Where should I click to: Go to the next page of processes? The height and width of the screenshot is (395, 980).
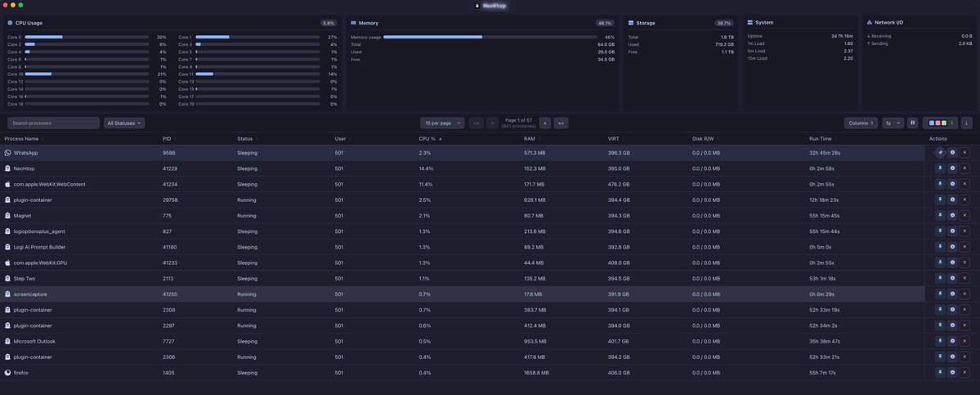tap(545, 123)
